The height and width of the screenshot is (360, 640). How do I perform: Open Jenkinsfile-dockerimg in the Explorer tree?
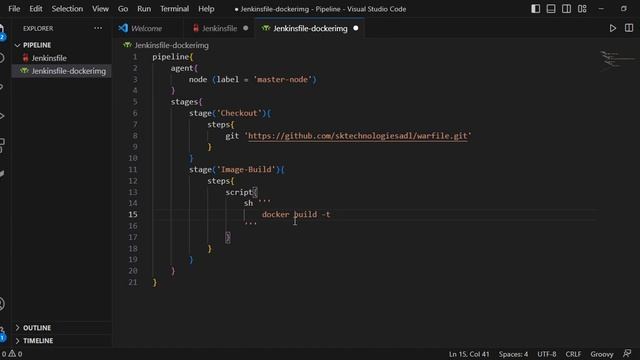[x=62, y=71]
